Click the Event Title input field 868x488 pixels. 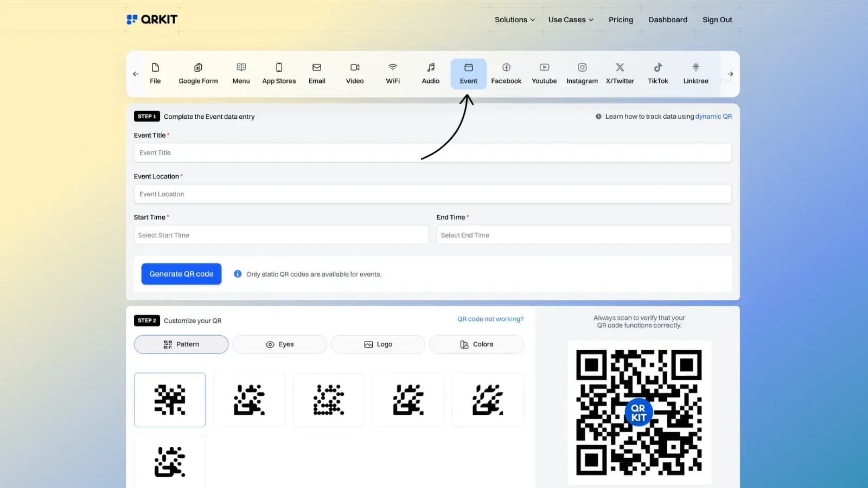[432, 152]
